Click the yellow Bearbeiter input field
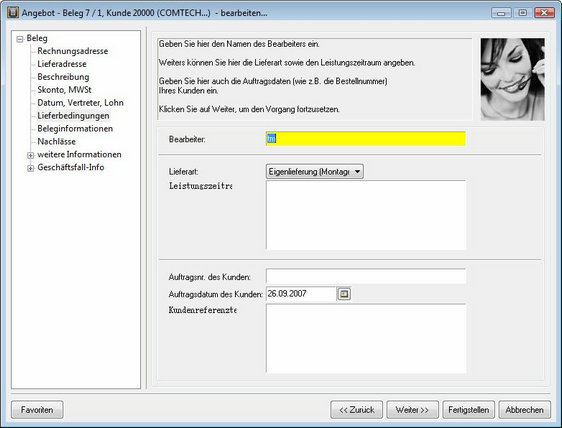Screen dimensions: 562x428 pyautogui.click(x=366, y=139)
